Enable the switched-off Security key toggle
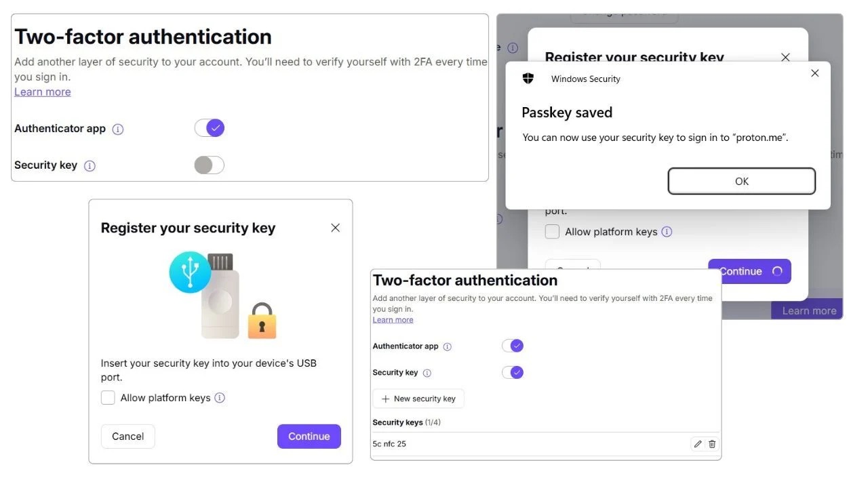This screenshot has height=488, width=868. coord(209,165)
